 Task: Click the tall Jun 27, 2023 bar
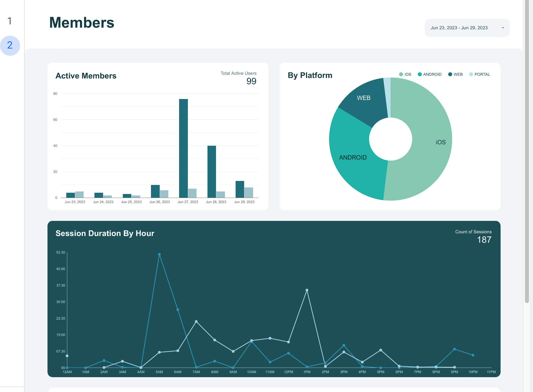coord(183,148)
